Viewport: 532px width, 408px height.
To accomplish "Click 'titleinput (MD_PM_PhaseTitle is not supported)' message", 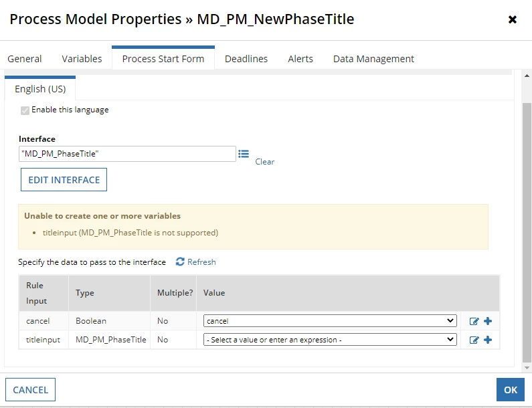I will (x=130, y=233).
